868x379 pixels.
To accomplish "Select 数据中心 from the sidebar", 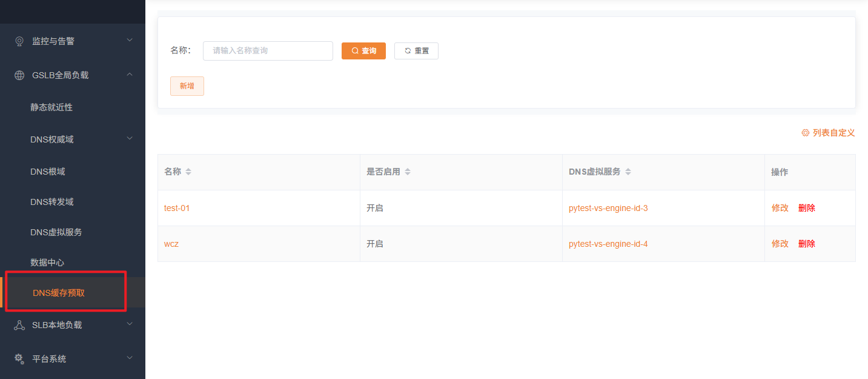I will tap(47, 263).
